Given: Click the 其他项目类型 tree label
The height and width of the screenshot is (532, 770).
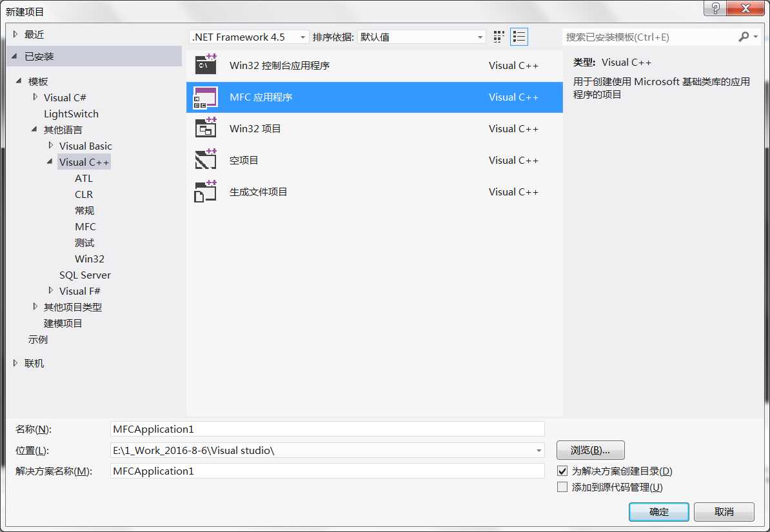Looking at the screenshot, I should [x=73, y=307].
